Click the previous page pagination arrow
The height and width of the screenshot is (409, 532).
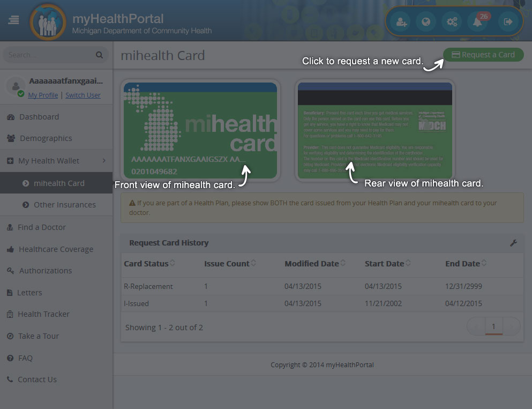[476, 326]
